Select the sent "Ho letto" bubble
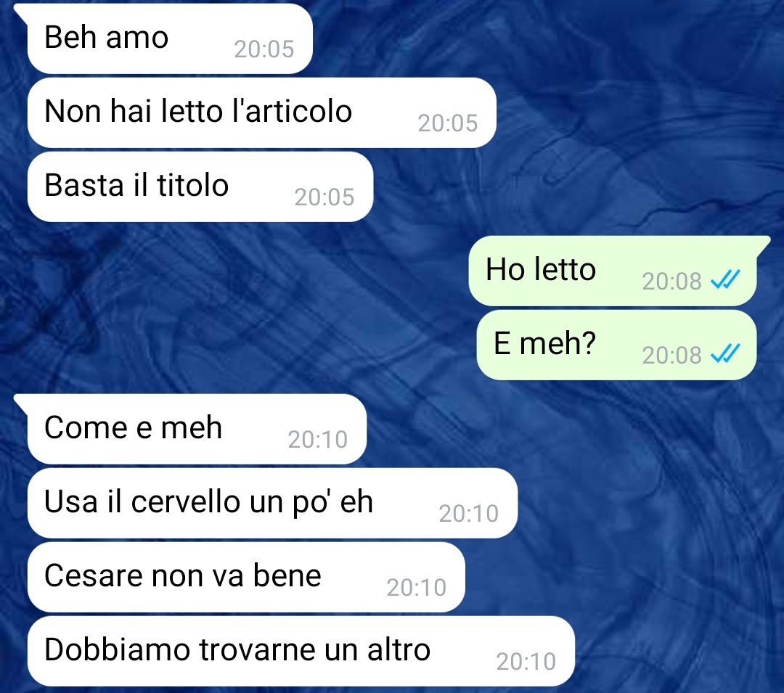Image resolution: width=784 pixels, height=693 pixels. pyautogui.click(x=613, y=271)
